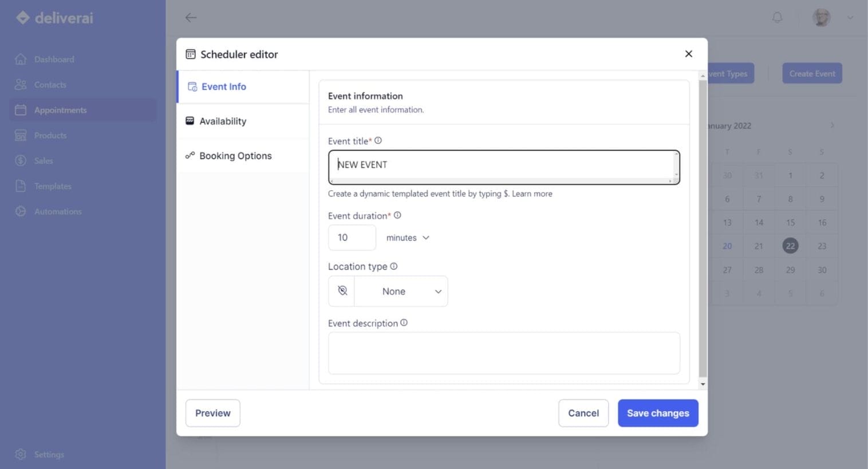This screenshot has height=469, width=868.
Task: Expand the Location type None dropdown
Action: click(x=402, y=291)
